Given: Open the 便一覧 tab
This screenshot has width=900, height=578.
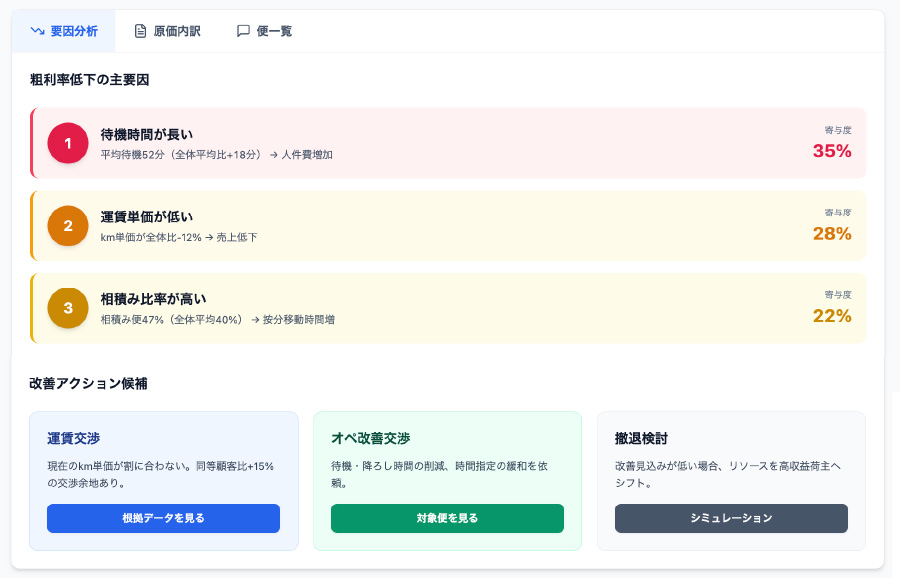Looking at the screenshot, I should pyautogui.click(x=264, y=31).
